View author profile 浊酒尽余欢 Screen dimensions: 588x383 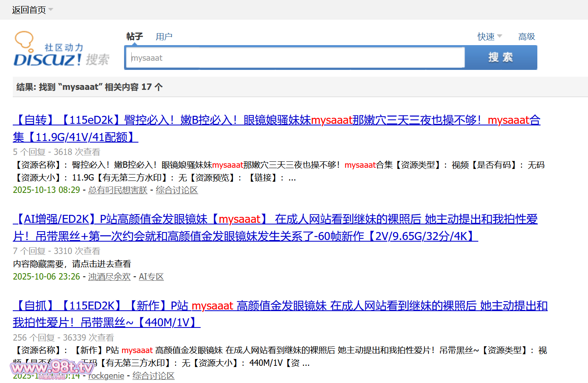click(109, 277)
